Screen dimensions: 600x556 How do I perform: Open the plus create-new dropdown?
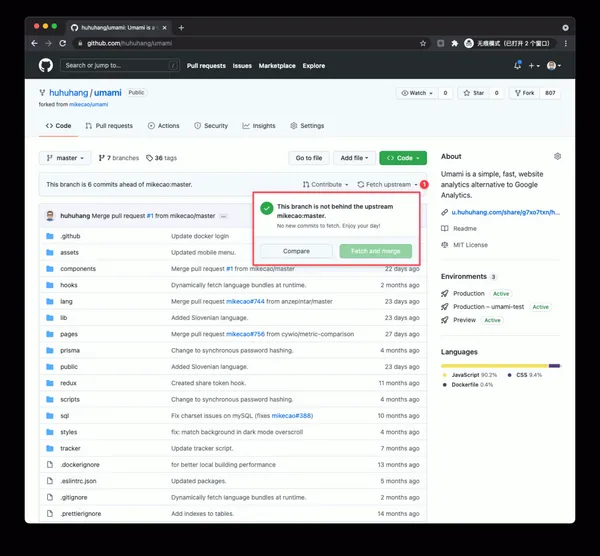click(x=534, y=66)
